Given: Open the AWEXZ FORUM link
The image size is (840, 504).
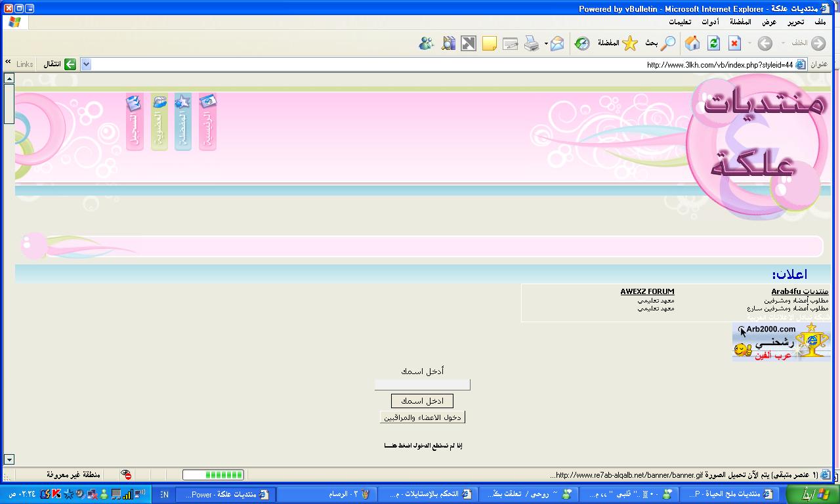Looking at the screenshot, I should tap(647, 291).
